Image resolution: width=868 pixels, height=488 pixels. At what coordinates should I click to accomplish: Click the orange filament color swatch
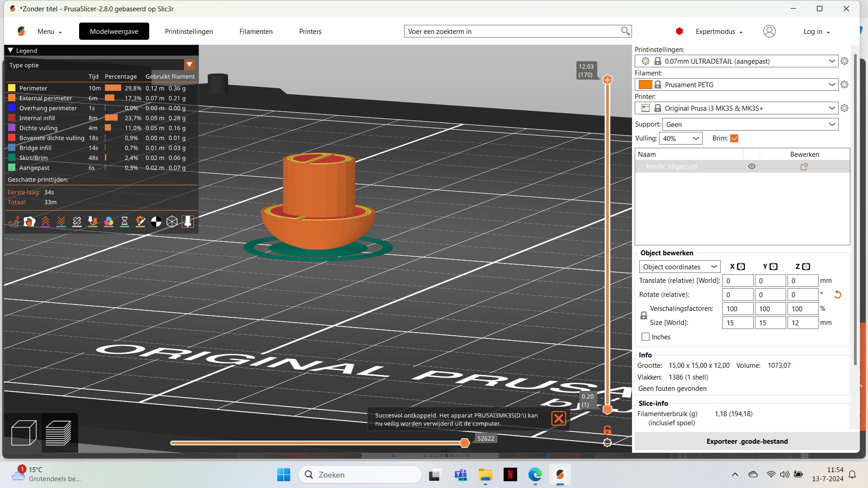[x=645, y=84]
